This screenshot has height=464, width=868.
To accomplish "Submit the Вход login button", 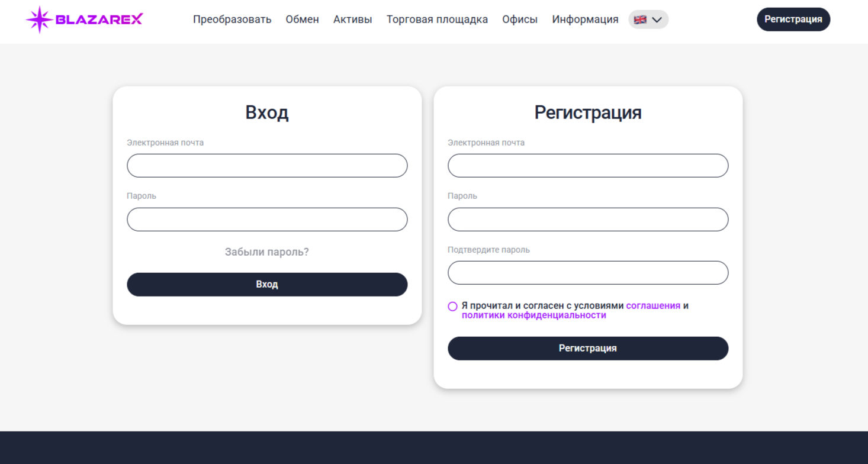I will click(x=267, y=285).
